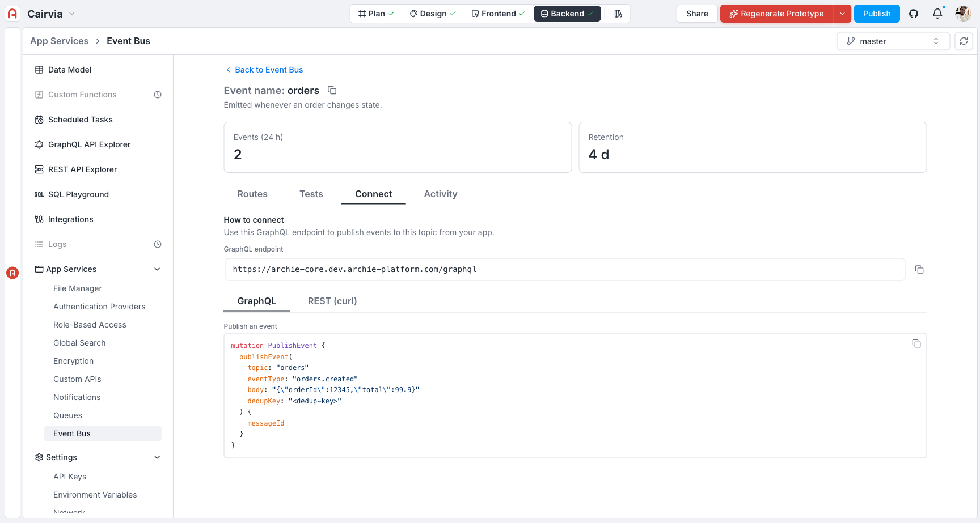Open the user avatar menu
Viewport: 980px width, 523px height.
pyautogui.click(x=963, y=14)
